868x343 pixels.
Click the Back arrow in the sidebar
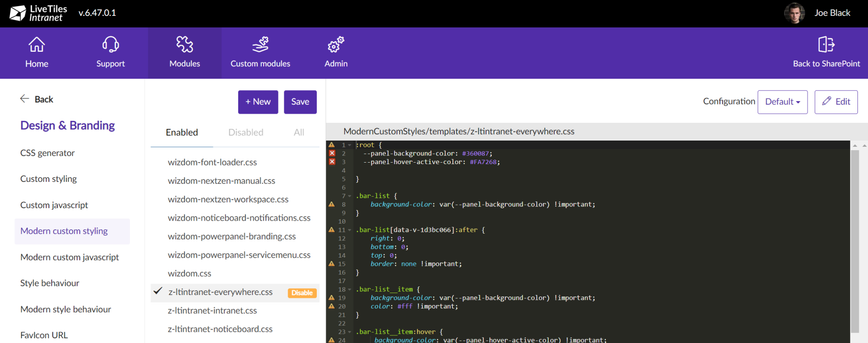pos(24,99)
